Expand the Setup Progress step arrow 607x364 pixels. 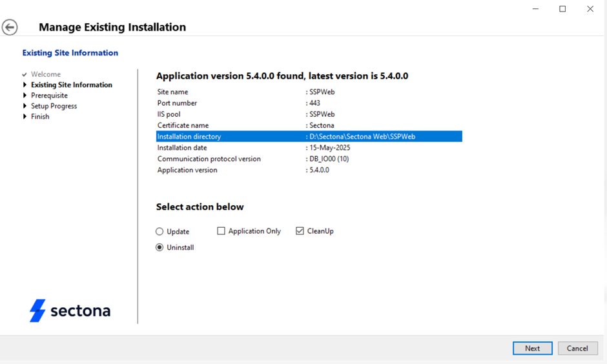(x=25, y=106)
